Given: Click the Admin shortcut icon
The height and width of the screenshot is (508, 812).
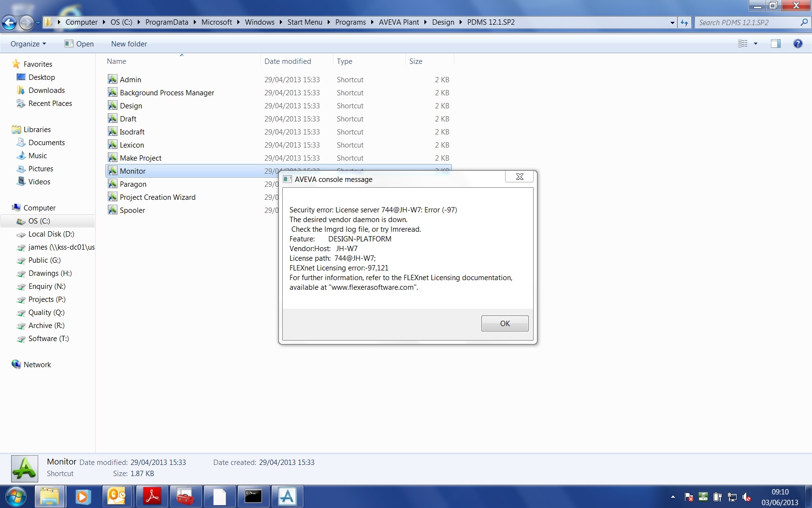Looking at the screenshot, I should (113, 79).
